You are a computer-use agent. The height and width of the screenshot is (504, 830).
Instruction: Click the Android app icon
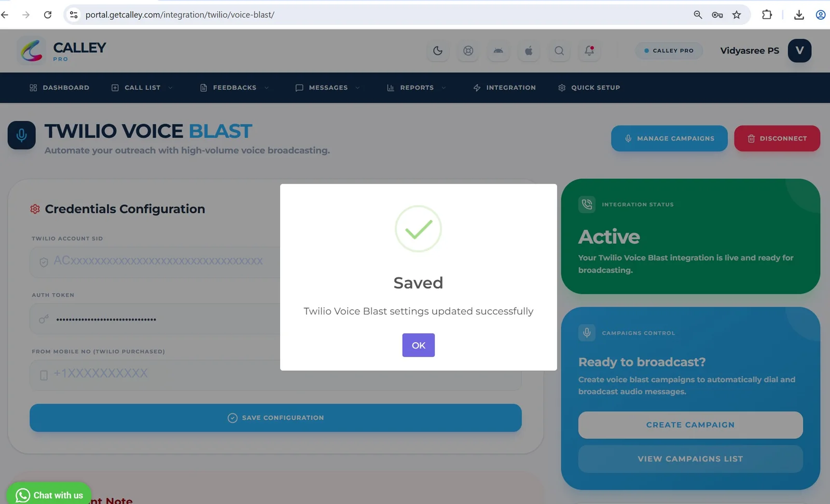[499, 51]
